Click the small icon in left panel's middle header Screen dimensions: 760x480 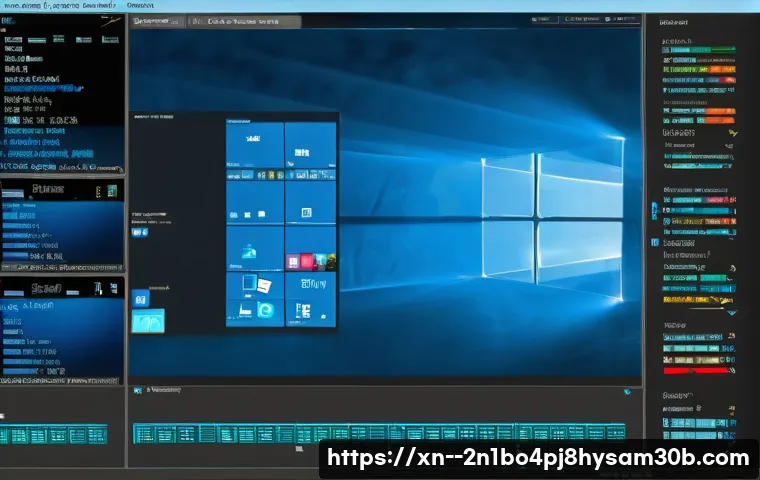113,190
